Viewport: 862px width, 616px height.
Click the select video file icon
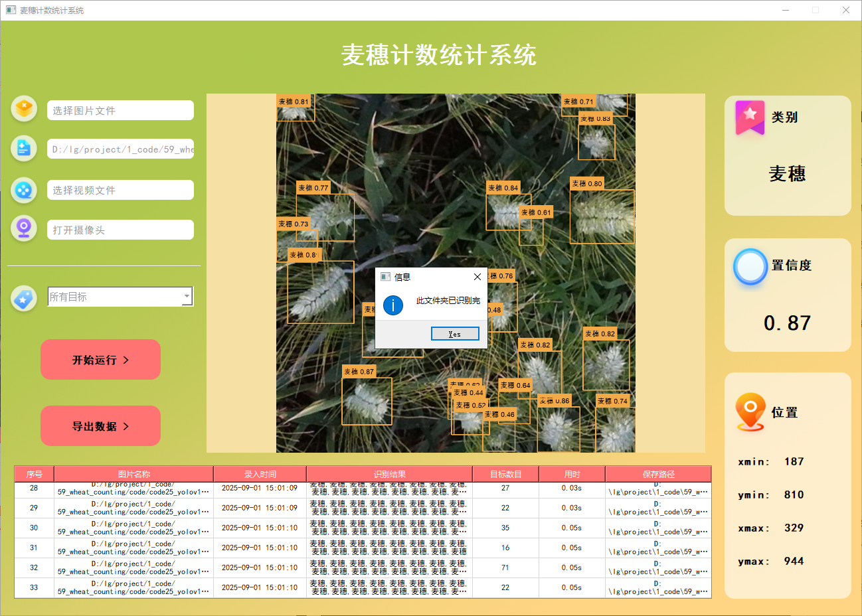coord(24,191)
